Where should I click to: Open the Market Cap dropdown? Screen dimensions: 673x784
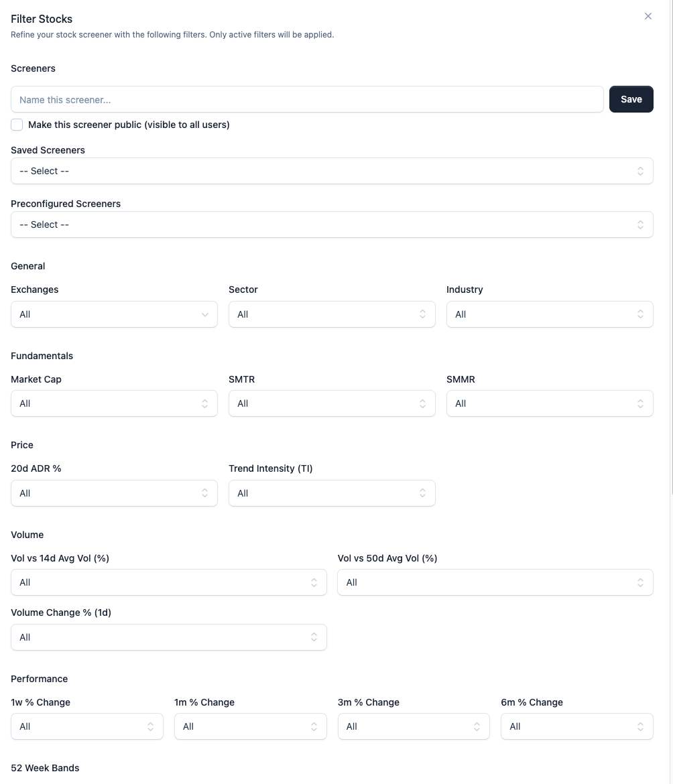click(x=114, y=403)
